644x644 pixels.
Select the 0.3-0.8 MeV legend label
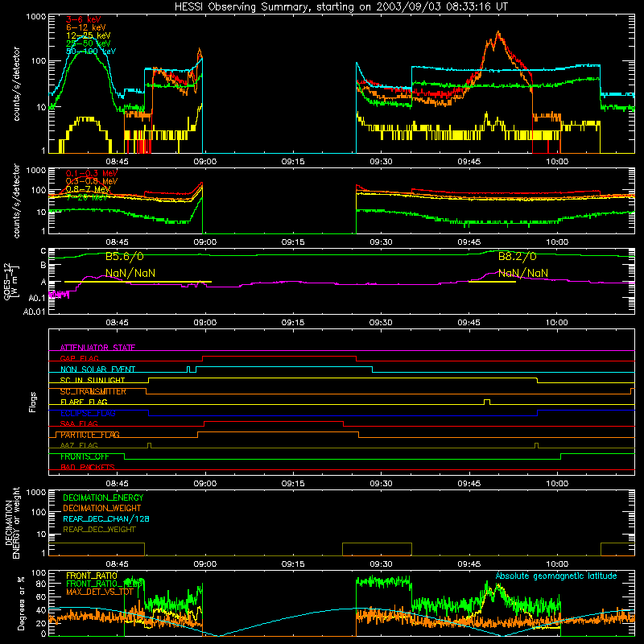pyautogui.click(x=92, y=181)
